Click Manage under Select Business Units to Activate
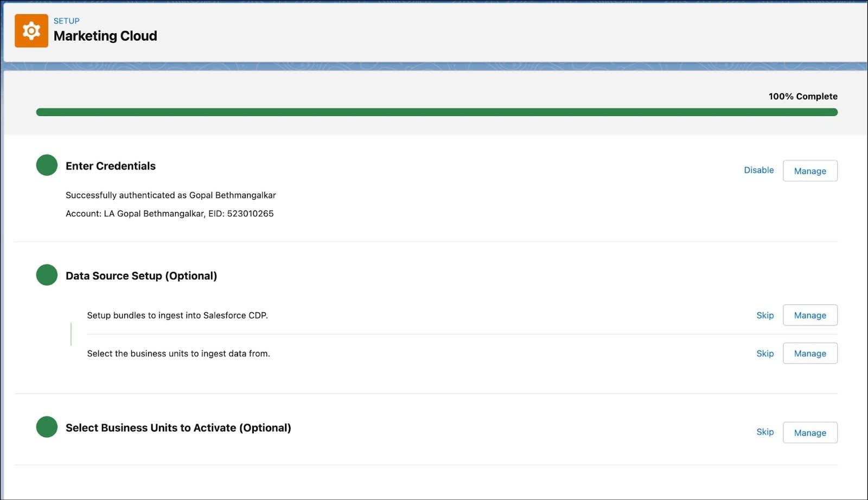Image resolution: width=868 pixels, height=500 pixels. coord(810,432)
